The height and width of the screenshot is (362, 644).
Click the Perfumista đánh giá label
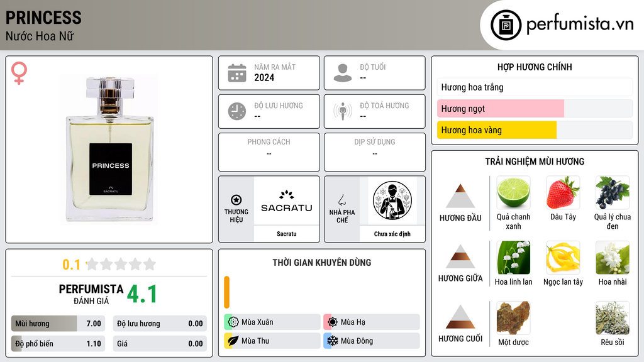(x=91, y=294)
